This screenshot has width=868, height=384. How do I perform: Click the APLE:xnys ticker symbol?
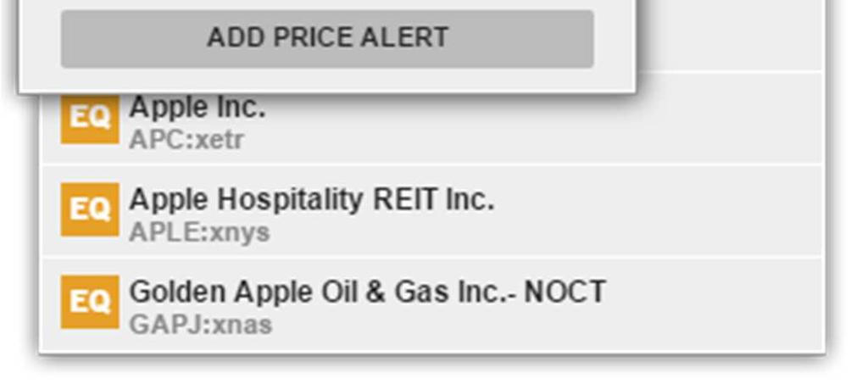(x=199, y=232)
